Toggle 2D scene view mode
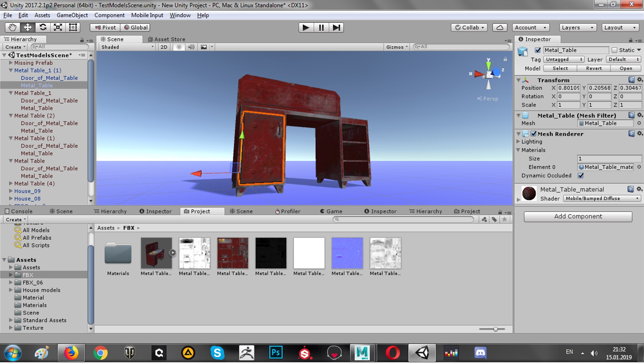Image resolution: width=644 pixels, height=363 pixels. tap(164, 47)
